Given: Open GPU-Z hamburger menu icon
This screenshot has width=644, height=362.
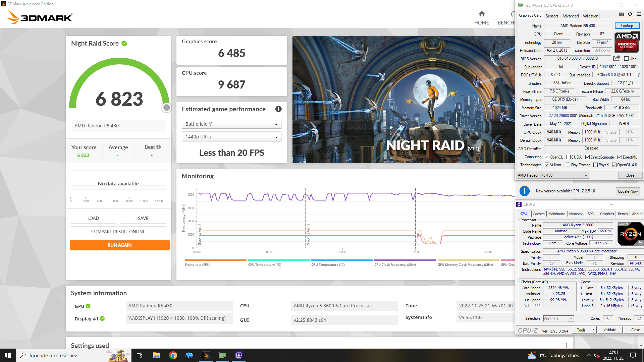Looking at the screenshot, I should tap(639, 14).
